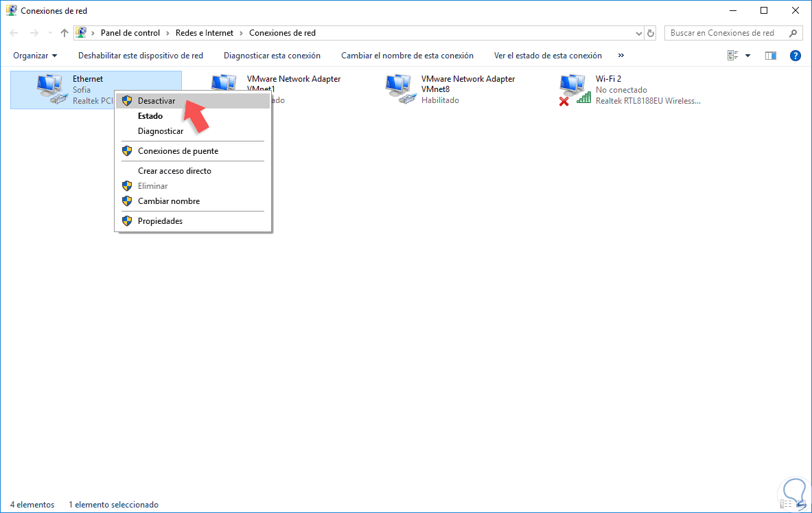The width and height of the screenshot is (812, 513).
Task: Click the up one level arrow
Action: [x=65, y=33]
